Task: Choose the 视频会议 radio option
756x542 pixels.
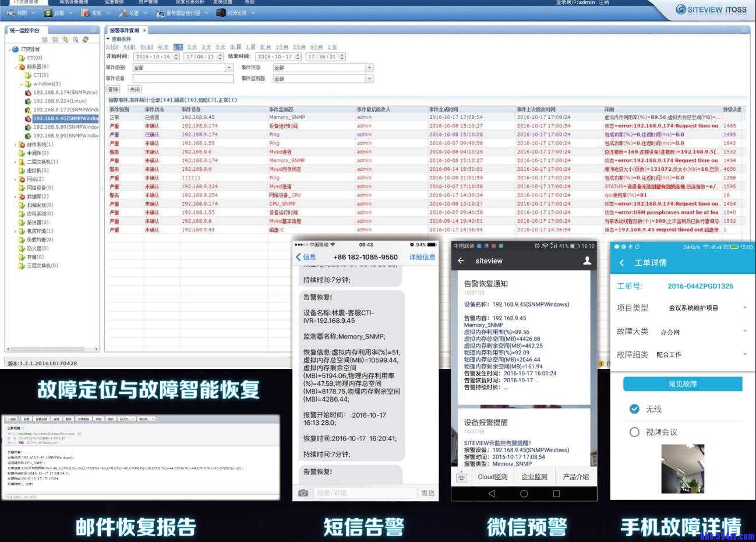Action: [634, 432]
